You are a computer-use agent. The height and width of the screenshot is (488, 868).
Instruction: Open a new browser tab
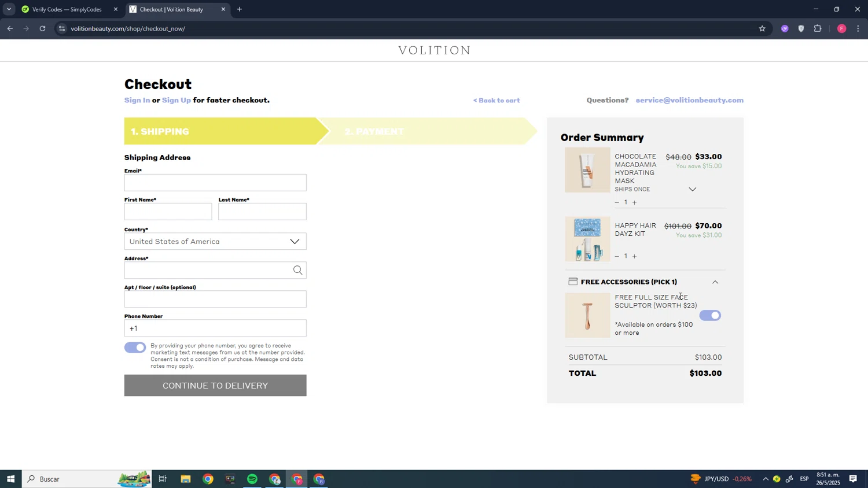point(240,9)
